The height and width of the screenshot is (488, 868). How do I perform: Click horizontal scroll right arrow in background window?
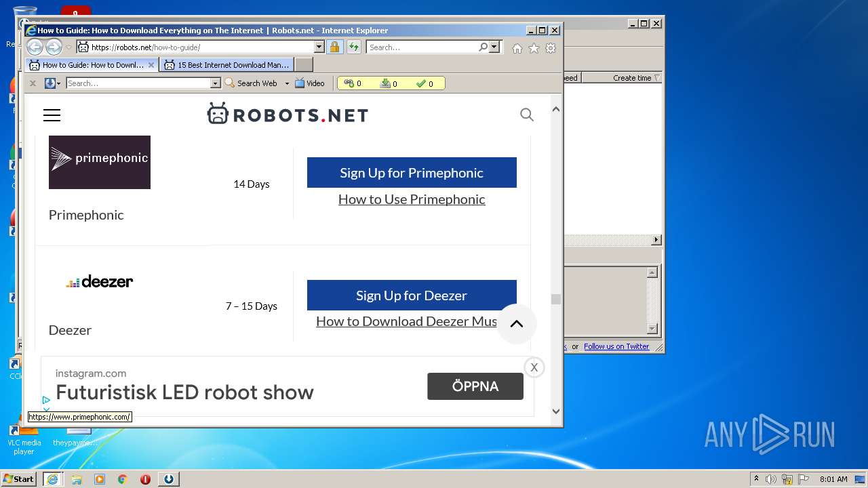pyautogui.click(x=656, y=240)
